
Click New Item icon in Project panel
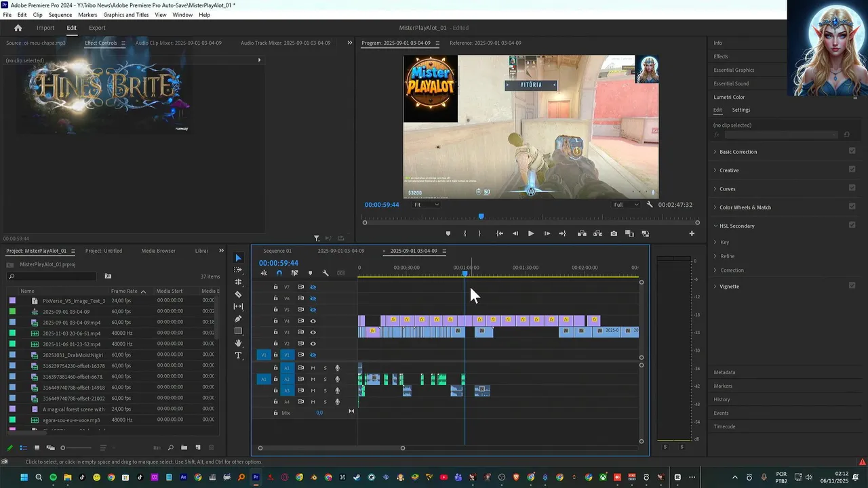(x=198, y=447)
